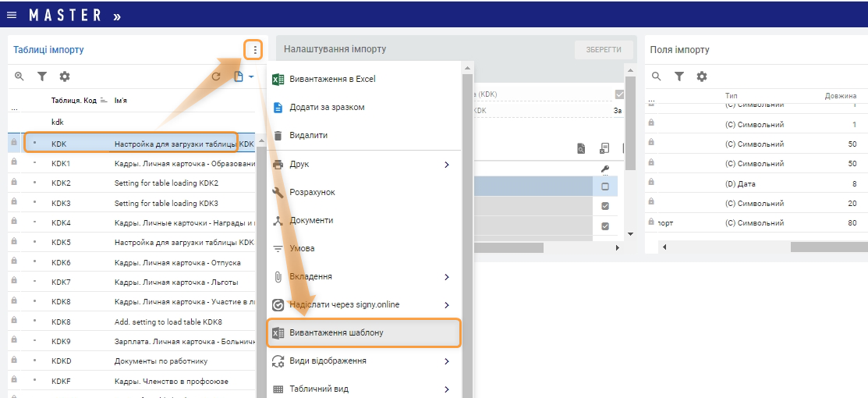Open gear settings in Поля імпорту panel
The width and height of the screenshot is (868, 398).
click(702, 76)
